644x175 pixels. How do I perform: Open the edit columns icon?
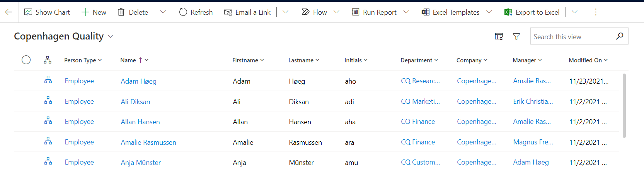pyautogui.click(x=499, y=36)
